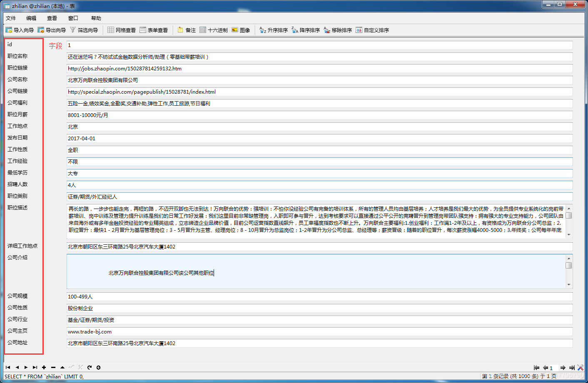Click the Memo (备注) toolbar button

coord(187,30)
